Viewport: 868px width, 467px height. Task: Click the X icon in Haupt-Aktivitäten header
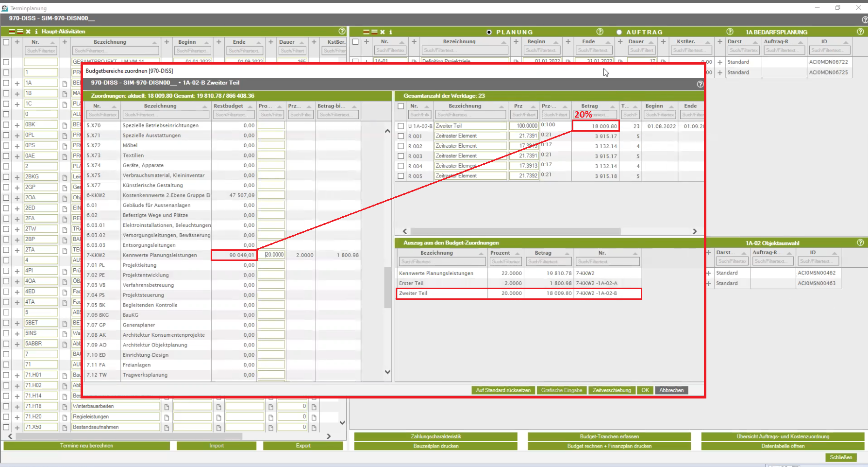coord(28,32)
